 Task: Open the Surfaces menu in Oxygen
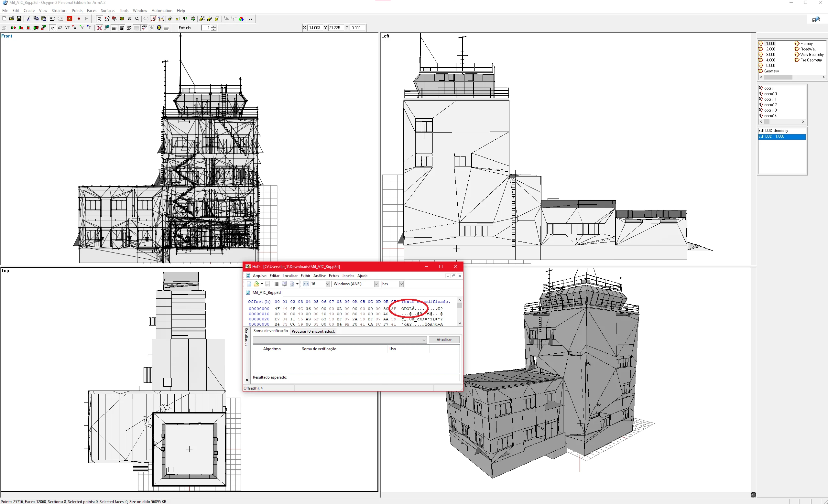108,11
